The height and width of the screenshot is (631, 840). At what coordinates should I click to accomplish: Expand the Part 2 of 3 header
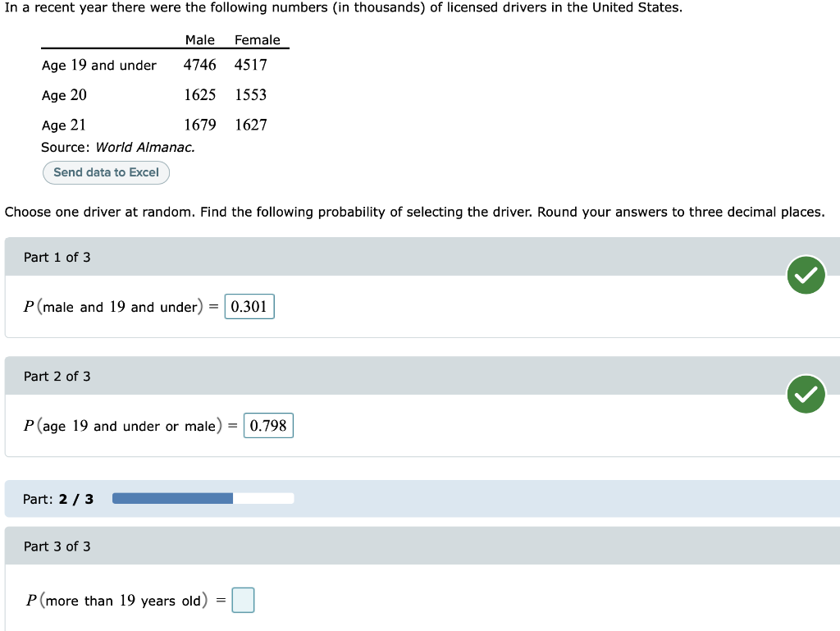point(422,376)
